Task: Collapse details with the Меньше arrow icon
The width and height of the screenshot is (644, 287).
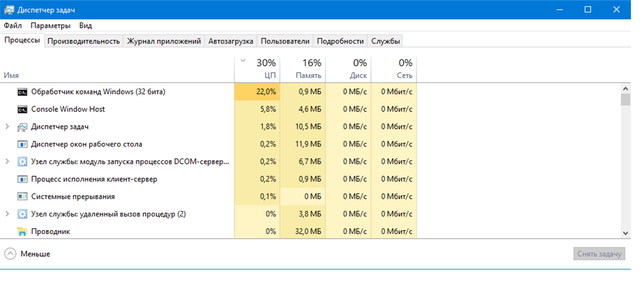Action: pos(11,254)
